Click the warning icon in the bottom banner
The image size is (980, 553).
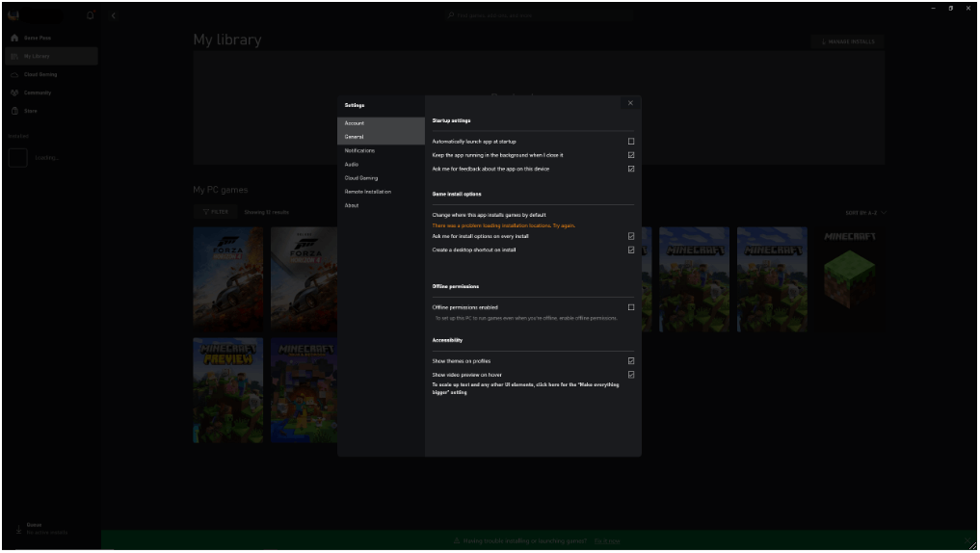click(x=456, y=541)
